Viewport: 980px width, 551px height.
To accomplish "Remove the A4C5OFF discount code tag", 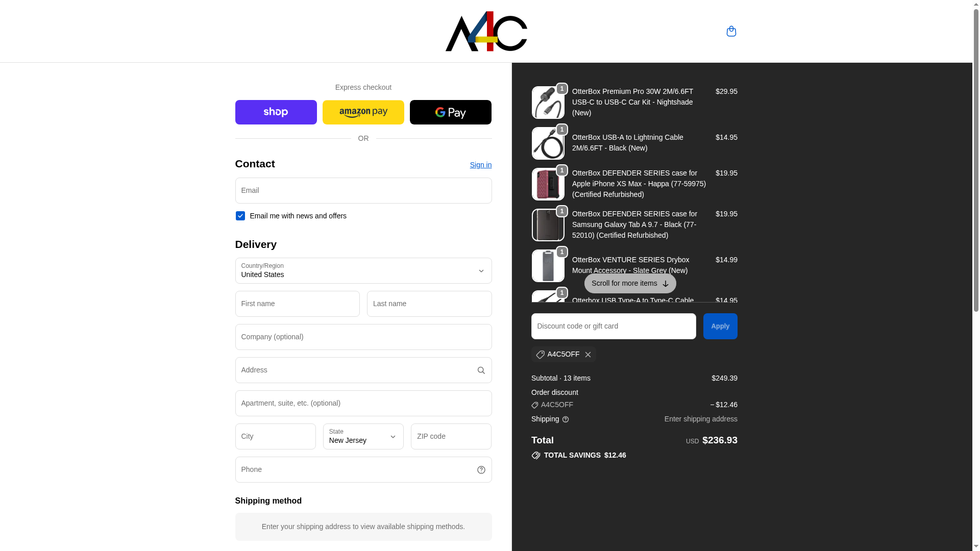I will pos(588,355).
